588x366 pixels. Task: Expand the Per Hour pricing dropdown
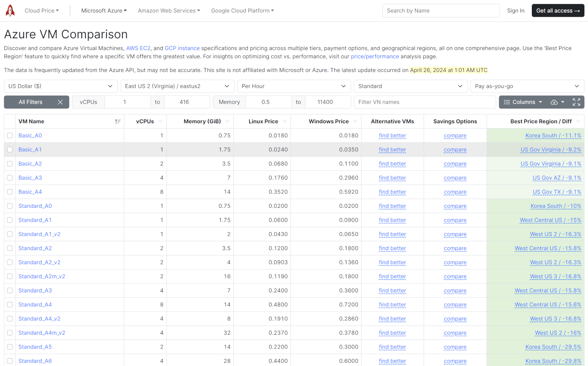click(294, 86)
